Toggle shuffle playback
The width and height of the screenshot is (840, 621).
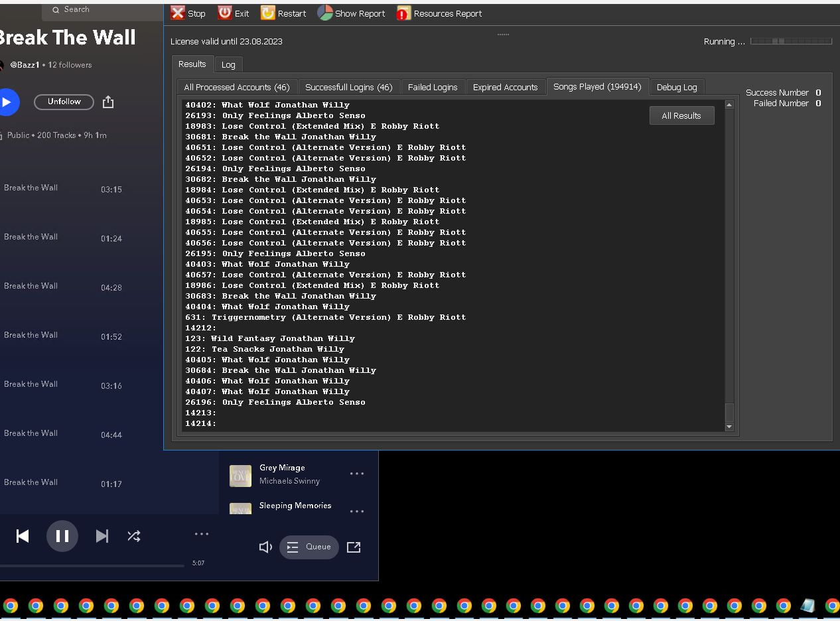pyautogui.click(x=134, y=536)
